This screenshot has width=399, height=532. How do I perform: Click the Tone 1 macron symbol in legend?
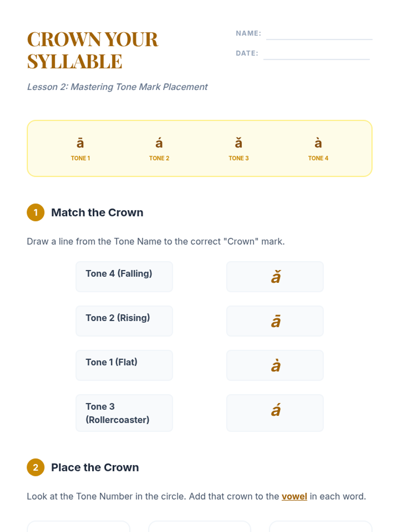point(80,143)
